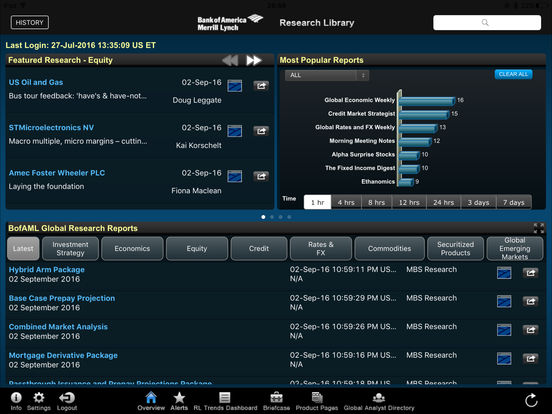Select the 3 days time range
The width and height of the screenshot is (552, 414).
[478, 202]
